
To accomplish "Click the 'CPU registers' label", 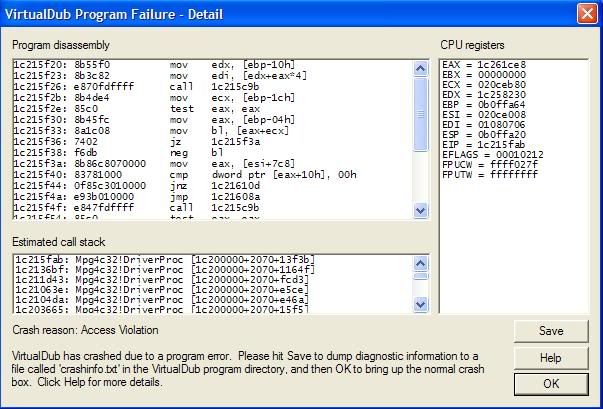I will point(472,45).
